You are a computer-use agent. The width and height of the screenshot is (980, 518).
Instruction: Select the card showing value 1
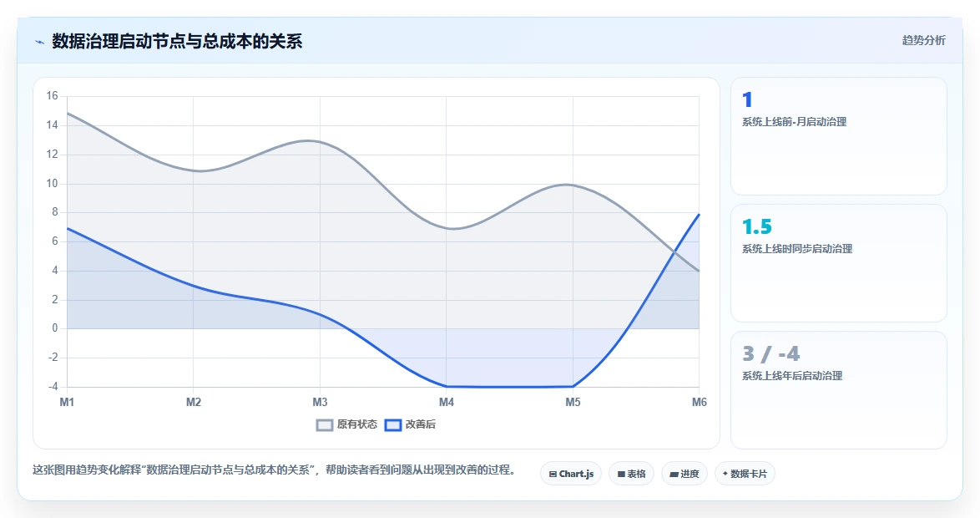point(839,136)
